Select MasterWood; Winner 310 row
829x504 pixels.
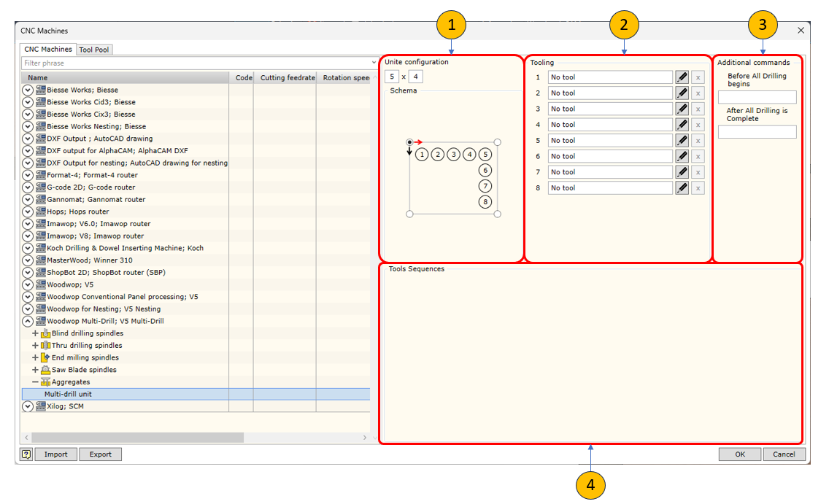196,260
